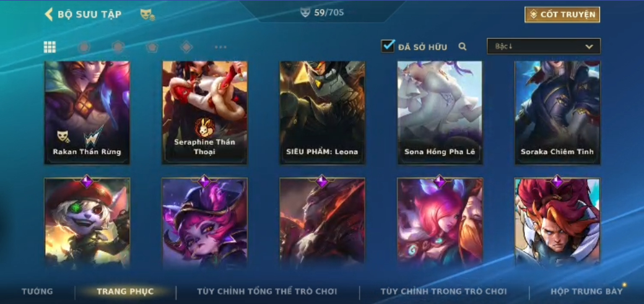The width and height of the screenshot is (644, 304).
Task: Uncheck the Đã Sở Hữu checkbox
Action: tap(388, 46)
